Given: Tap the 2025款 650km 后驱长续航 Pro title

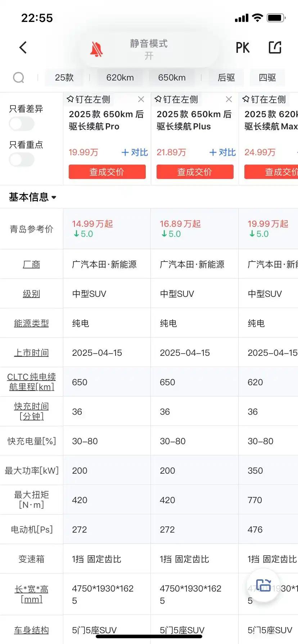Looking at the screenshot, I should [x=107, y=120].
